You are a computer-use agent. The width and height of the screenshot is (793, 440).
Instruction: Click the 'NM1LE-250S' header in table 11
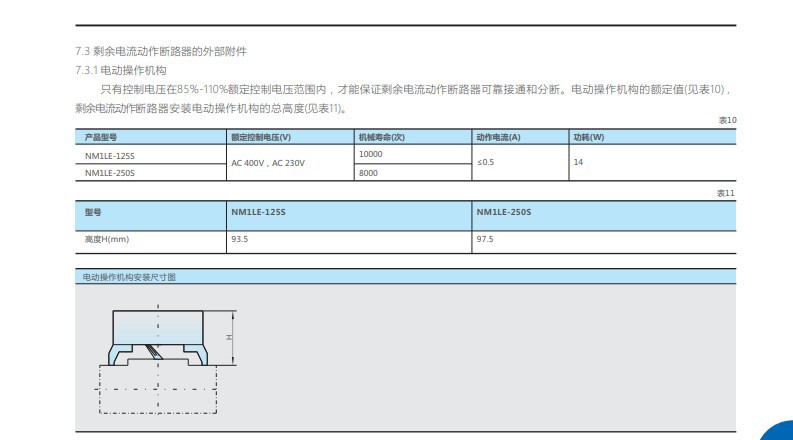[504, 212]
